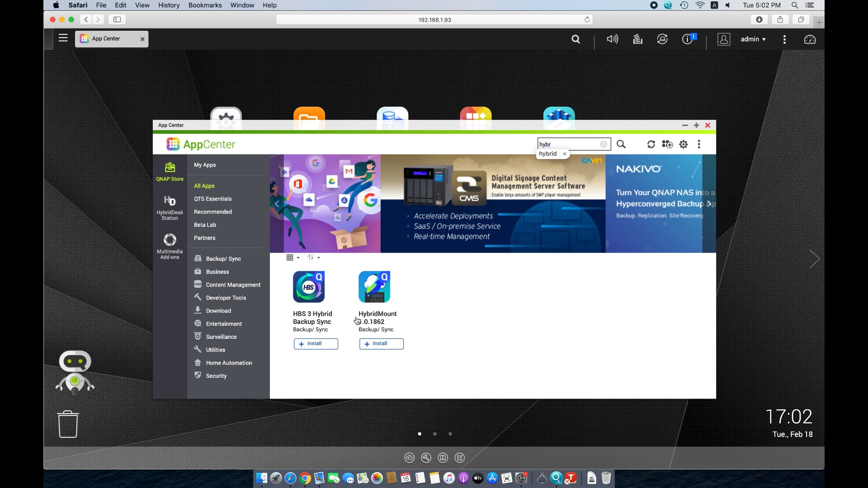Image resolution: width=868 pixels, height=488 pixels.
Task: Open Multimedia Add-ons section
Action: (x=170, y=246)
